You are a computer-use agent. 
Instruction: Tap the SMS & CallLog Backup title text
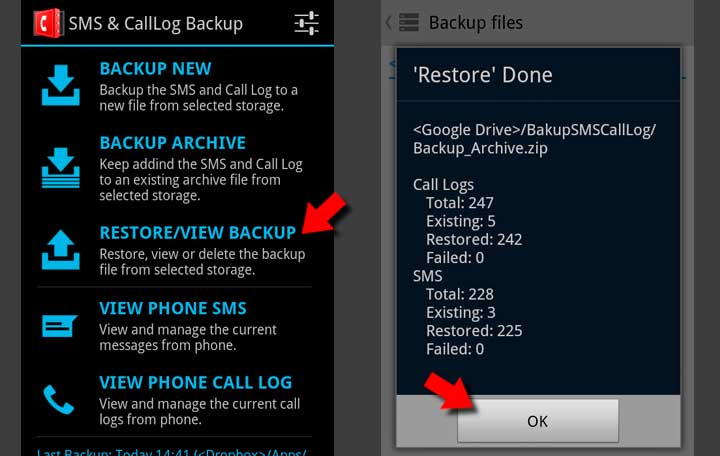pyautogui.click(x=156, y=23)
